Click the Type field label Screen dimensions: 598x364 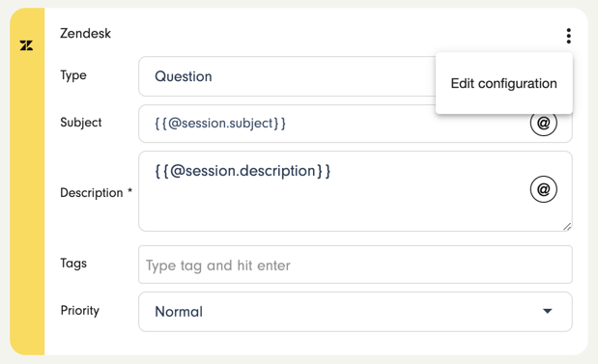(73, 75)
